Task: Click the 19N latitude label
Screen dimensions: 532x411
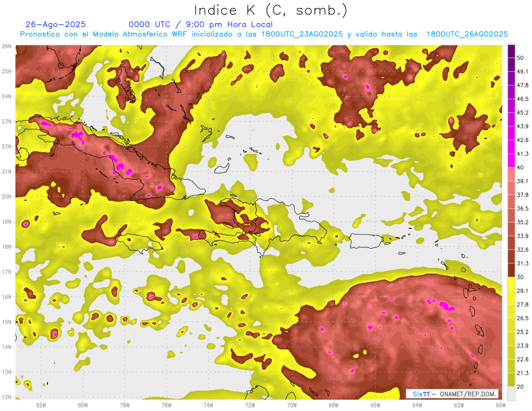Action: (x=6, y=222)
